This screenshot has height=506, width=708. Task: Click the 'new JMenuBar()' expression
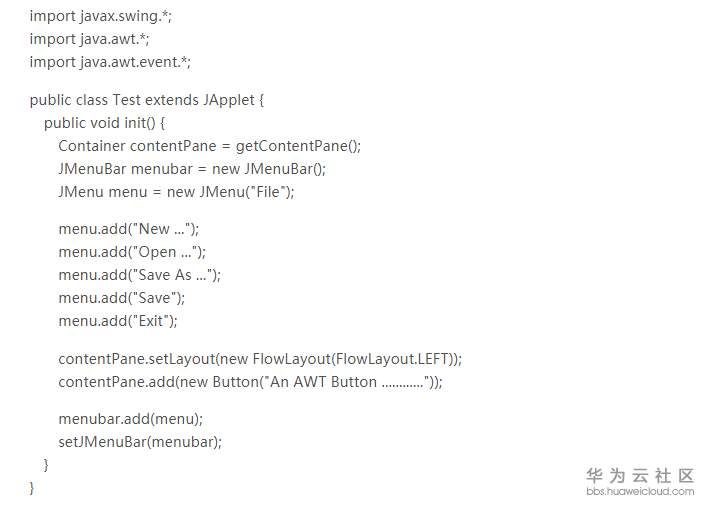coord(268,169)
